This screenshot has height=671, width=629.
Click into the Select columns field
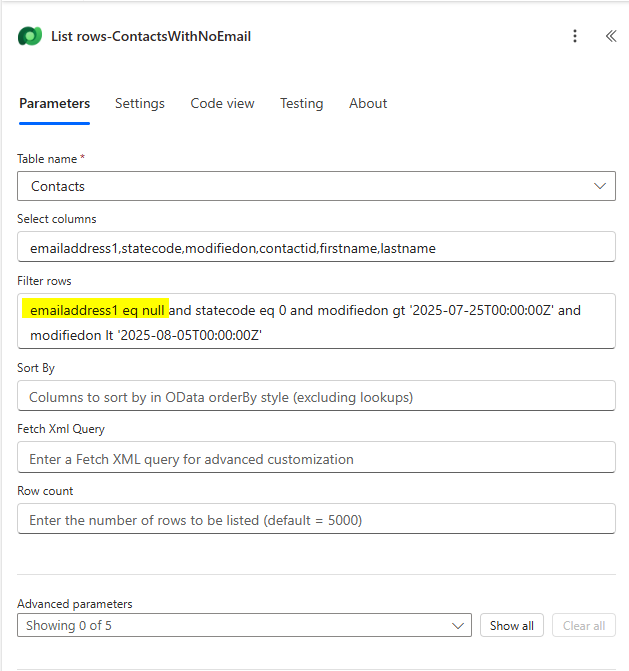pyautogui.click(x=316, y=247)
